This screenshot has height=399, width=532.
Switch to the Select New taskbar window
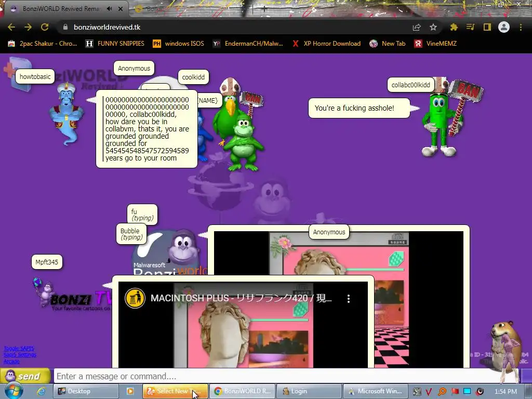tap(175, 391)
